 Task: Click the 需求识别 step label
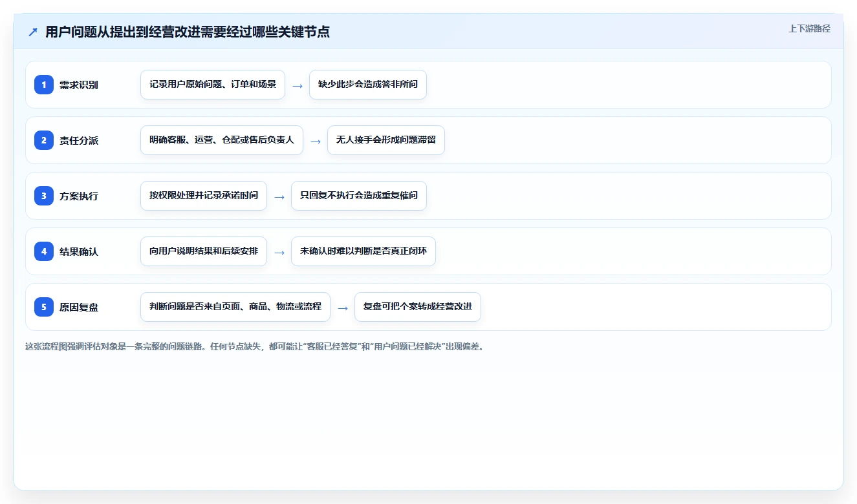click(x=79, y=85)
